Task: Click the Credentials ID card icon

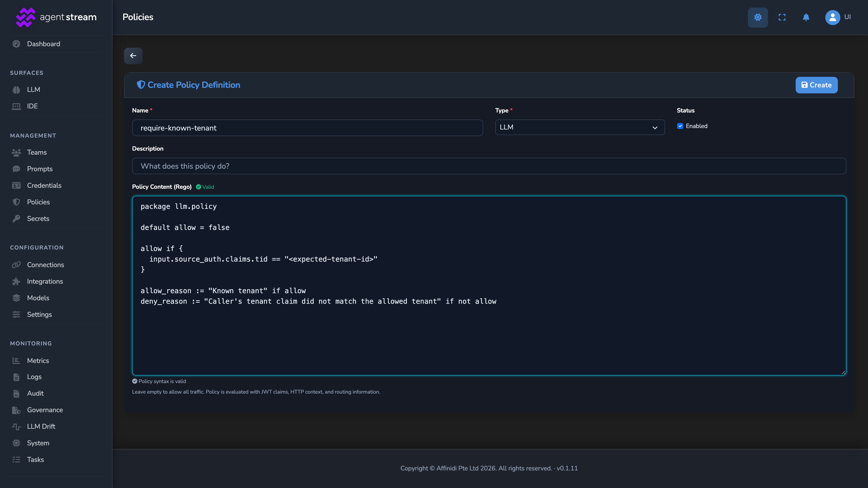Action: (16, 185)
